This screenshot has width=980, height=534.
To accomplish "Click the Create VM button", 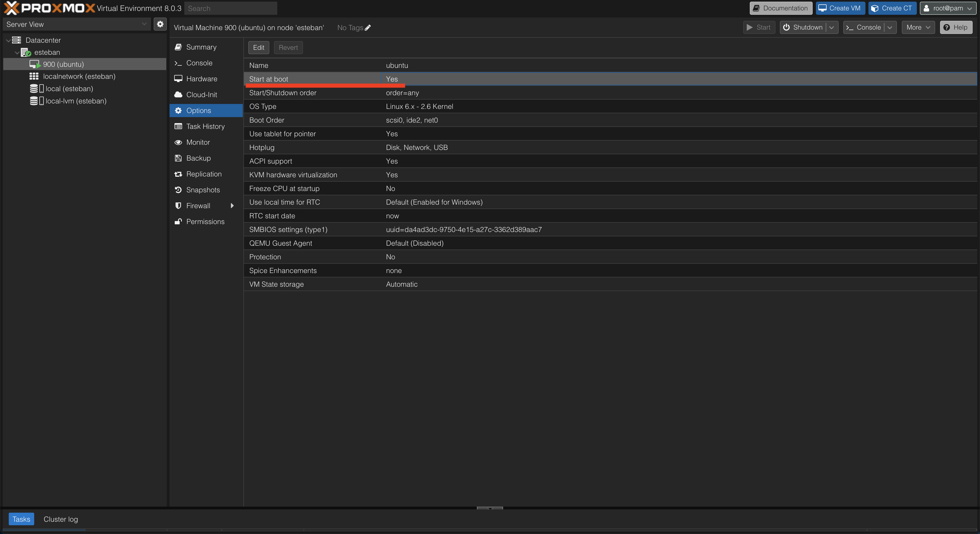I will (840, 8).
